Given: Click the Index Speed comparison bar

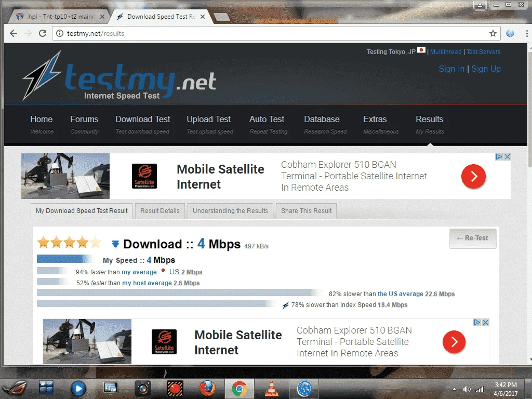Looking at the screenshot, I should pos(157,303).
